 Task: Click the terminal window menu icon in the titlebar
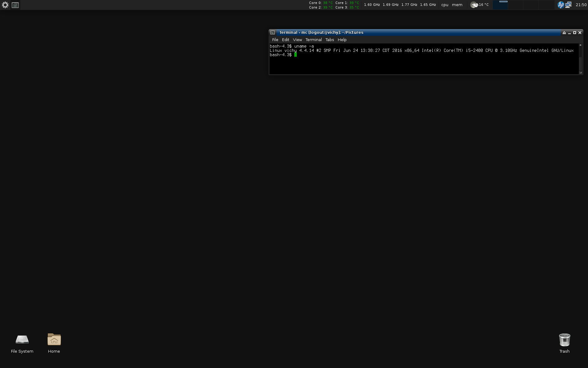273,33
